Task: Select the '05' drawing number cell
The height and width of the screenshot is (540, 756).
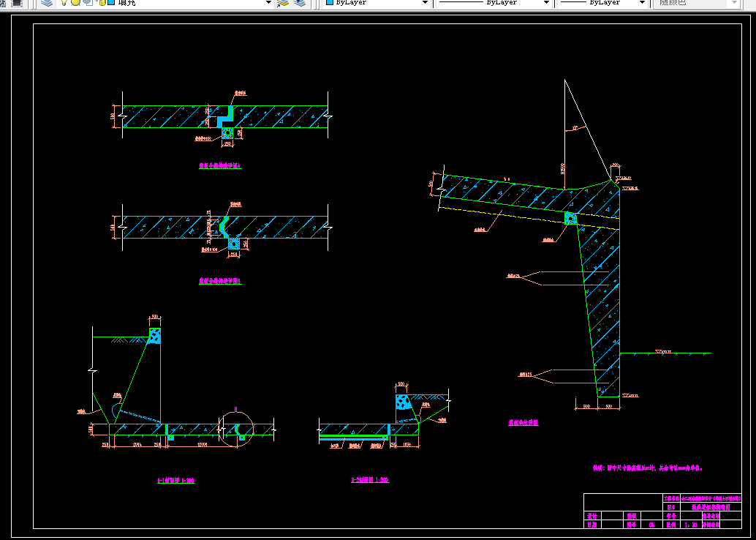Action: pyautogui.click(x=652, y=525)
